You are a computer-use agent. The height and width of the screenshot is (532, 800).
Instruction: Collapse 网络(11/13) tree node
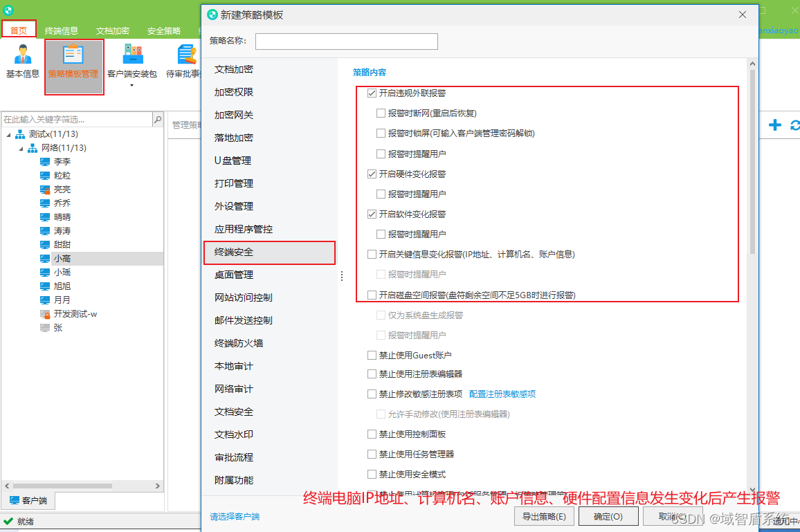point(21,149)
